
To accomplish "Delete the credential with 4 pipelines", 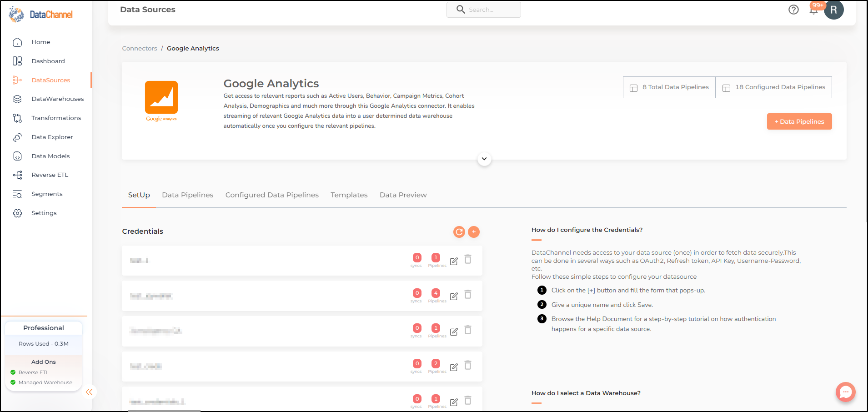I will [x=468, y=295].
